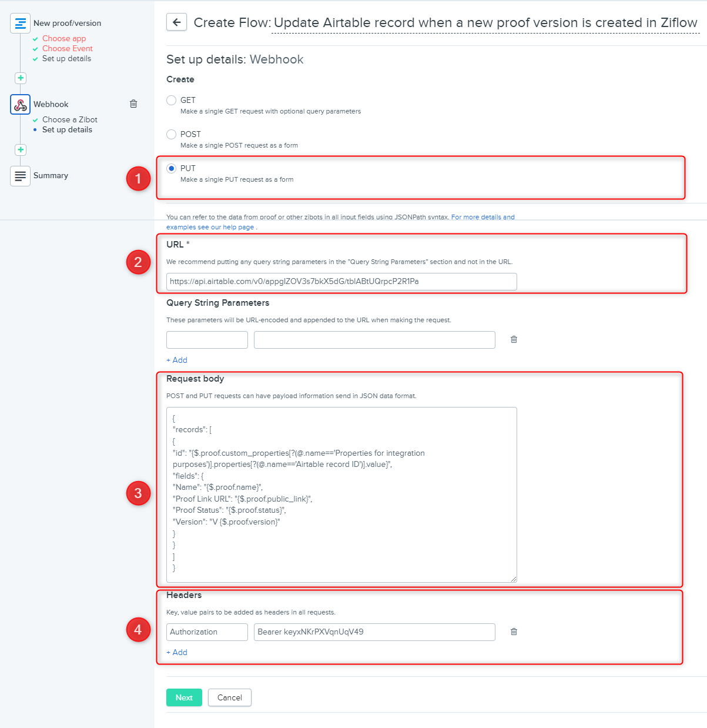This screenshot has width=707, height=728.
Task: Edit the flow name title
Action: [x=485, y=23]
